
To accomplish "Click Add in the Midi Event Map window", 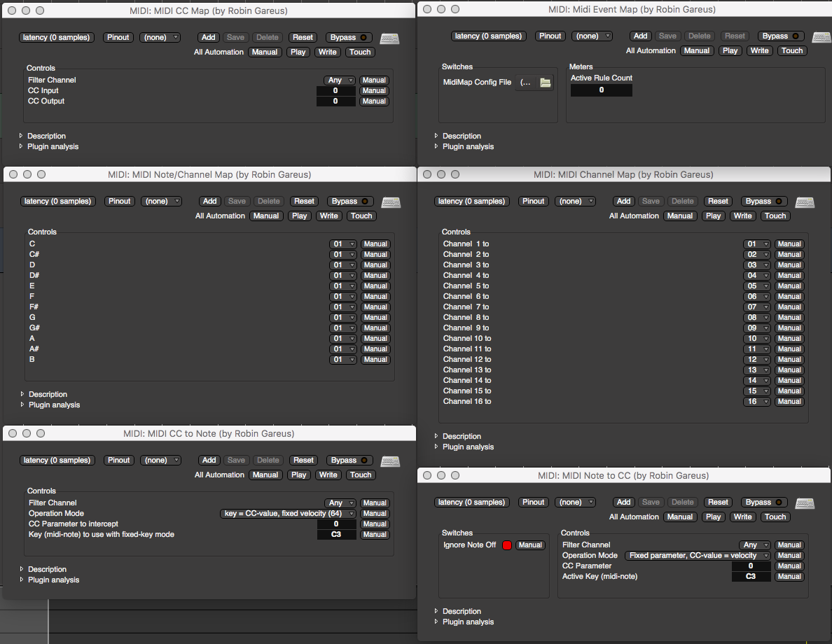I will click(640, 36).
